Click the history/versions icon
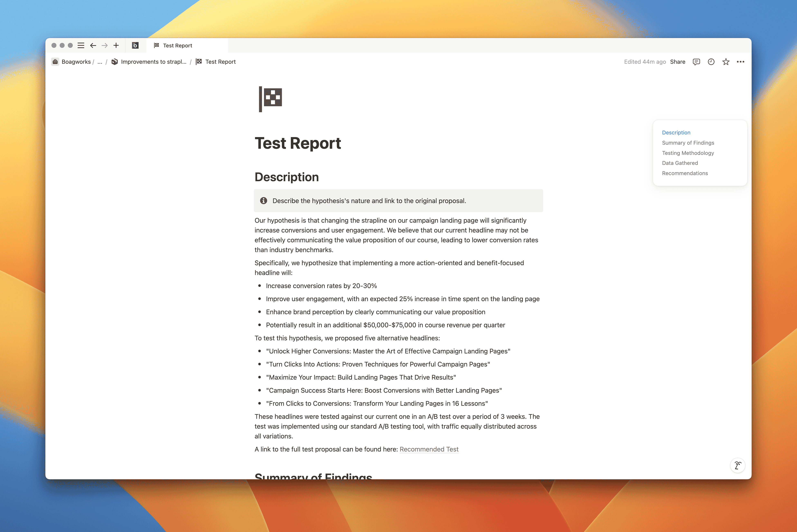 point(712,62)
